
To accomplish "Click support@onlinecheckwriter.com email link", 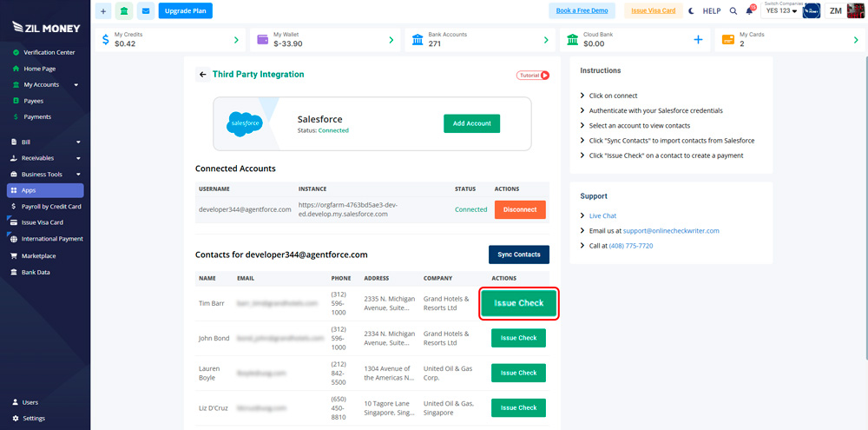I will pos(671,230).
